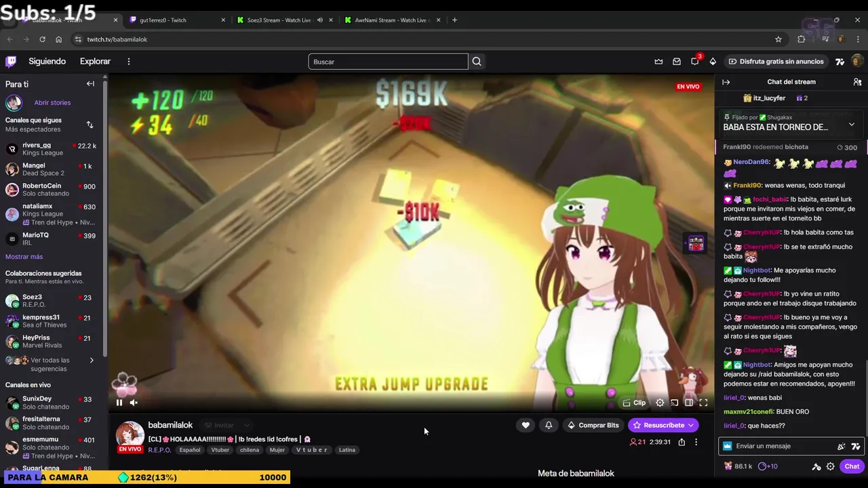Open channel points 86.1 k balance
The width and height of the screenshot is (868, 488).
pos(738,466)
